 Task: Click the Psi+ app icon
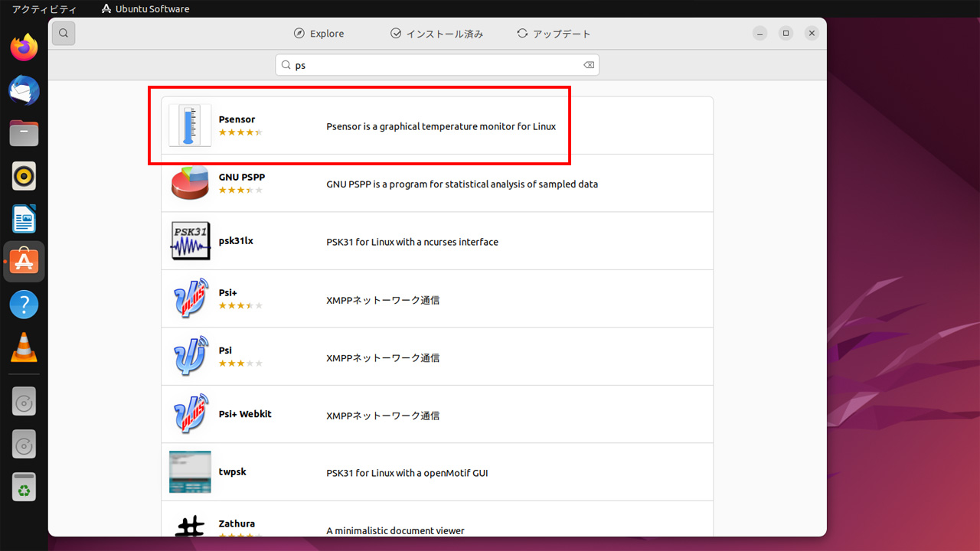coord(190,298)
